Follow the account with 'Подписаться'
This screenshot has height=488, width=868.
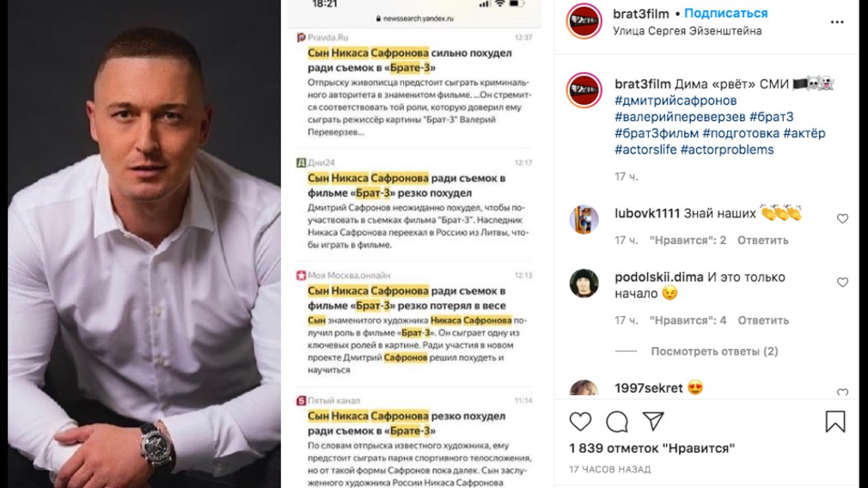(x=725, y=13)
